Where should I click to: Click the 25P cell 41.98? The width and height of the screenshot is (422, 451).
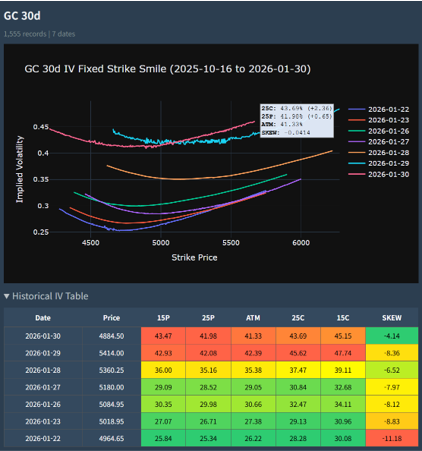(x=208, y=336)
